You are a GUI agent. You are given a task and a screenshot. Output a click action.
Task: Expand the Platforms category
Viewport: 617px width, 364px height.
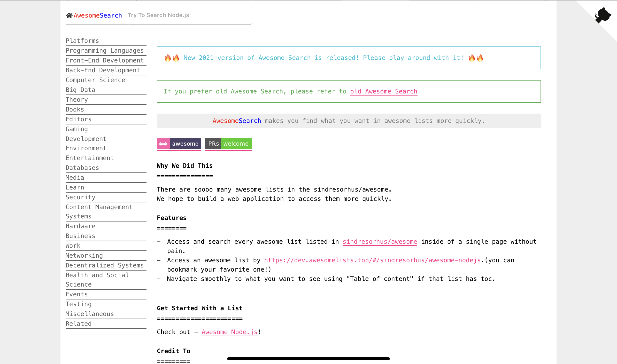(x=82, y=41)
